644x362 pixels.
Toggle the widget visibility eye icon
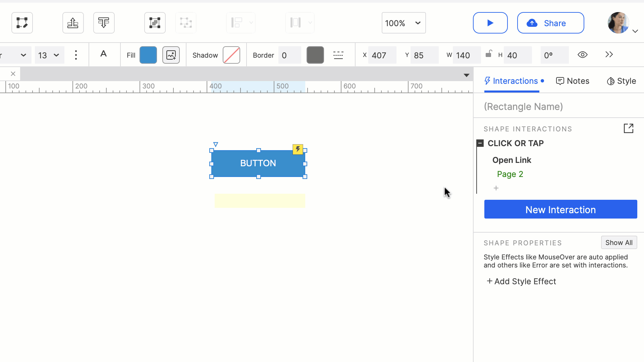[x=583, y=55]
